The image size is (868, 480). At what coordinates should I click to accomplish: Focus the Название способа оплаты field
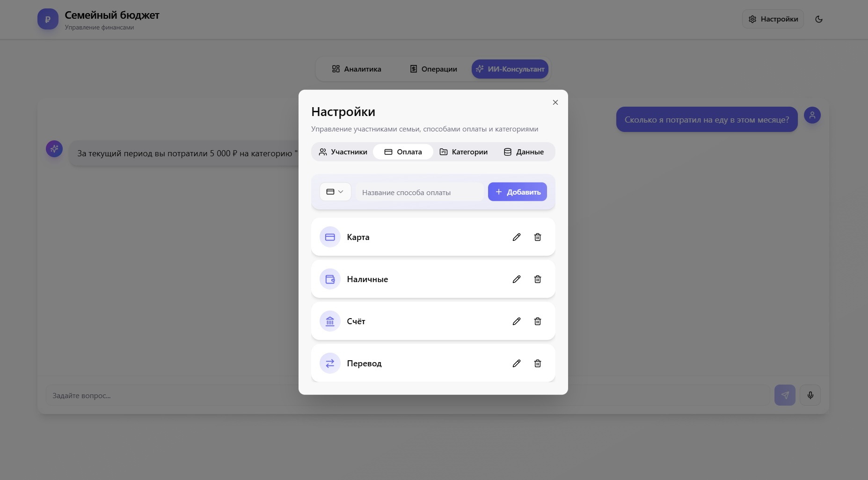(420, 192)
